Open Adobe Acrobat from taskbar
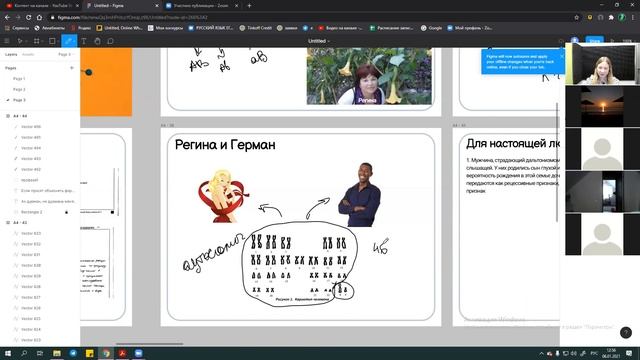The height and width of the screenshot is (360, 640). [122, 353]
